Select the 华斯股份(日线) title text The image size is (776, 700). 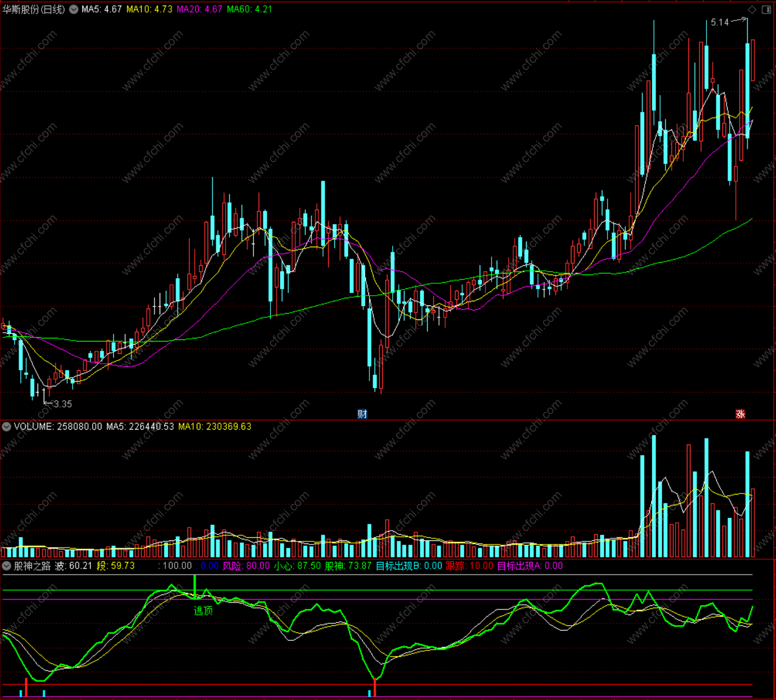(33, 9)
